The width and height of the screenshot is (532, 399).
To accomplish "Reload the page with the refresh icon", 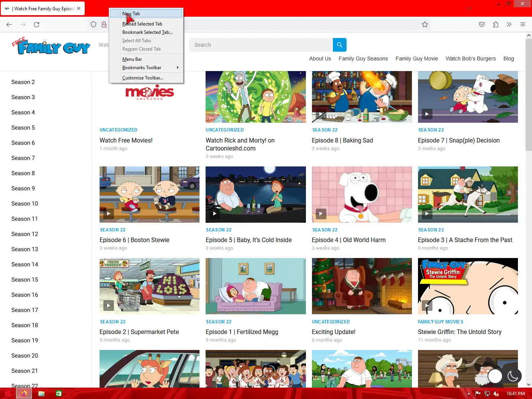I will click(36, 24).
